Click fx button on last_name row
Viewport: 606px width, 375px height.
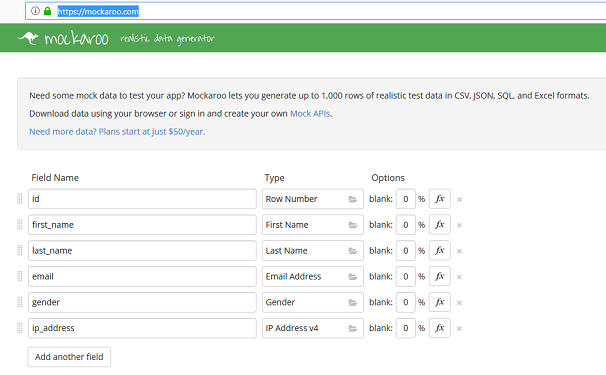click(439, 251)
